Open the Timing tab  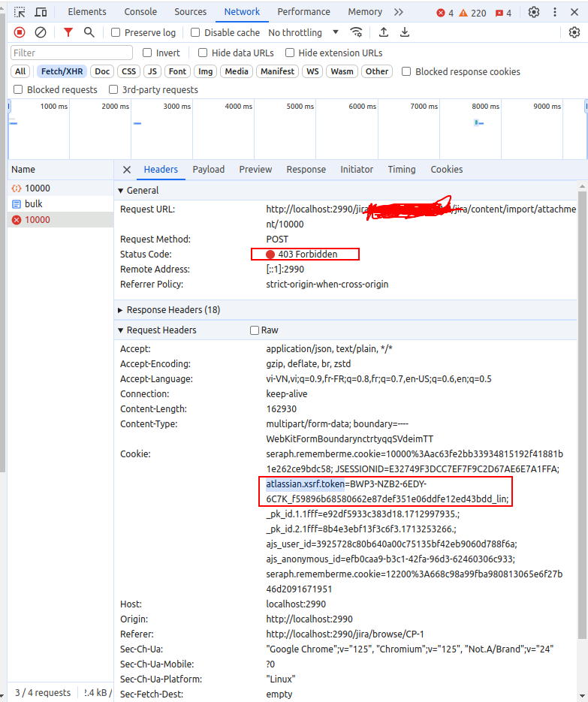click(401, 170)
